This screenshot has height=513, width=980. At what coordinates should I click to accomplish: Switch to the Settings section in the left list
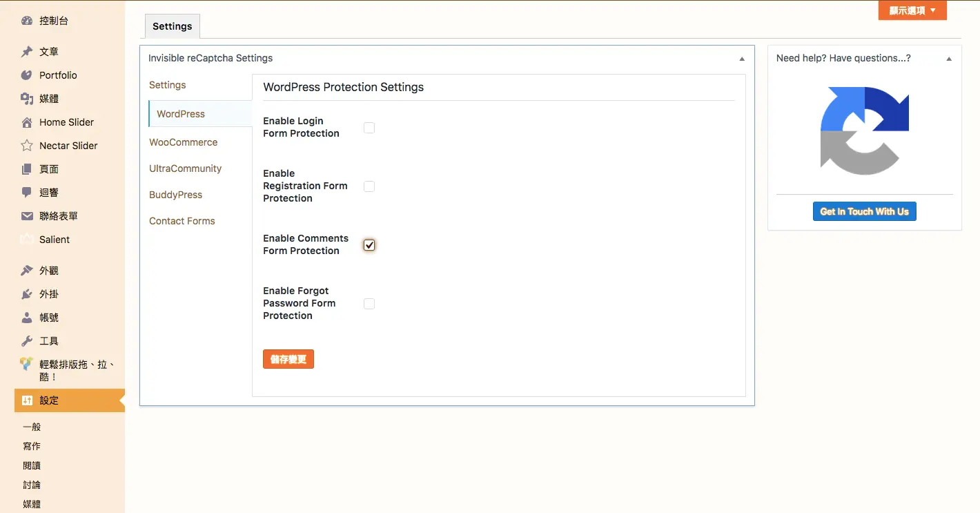tap(168, 85)
